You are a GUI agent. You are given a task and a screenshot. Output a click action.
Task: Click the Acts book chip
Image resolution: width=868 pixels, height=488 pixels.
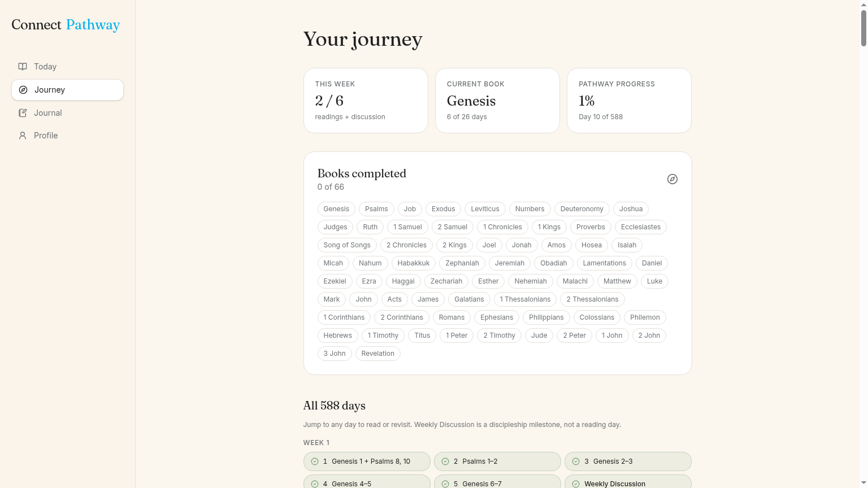tap(394, 299)
